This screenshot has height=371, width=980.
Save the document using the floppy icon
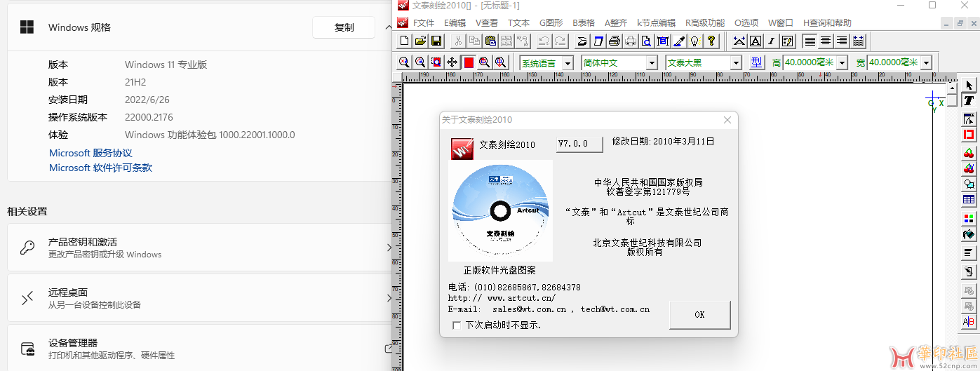click(436, 41)
